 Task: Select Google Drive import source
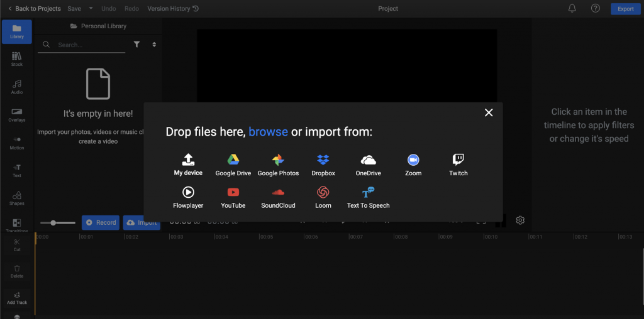(233, 165)
